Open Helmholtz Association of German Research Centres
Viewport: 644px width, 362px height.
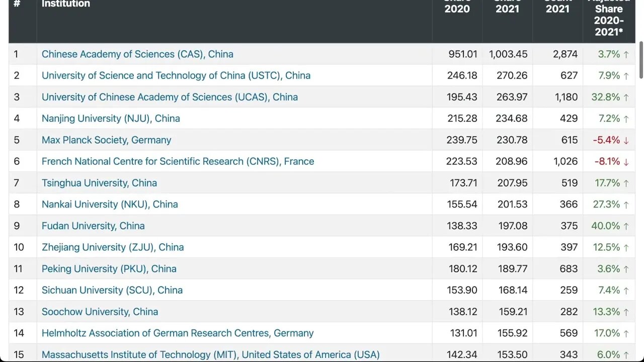pos(178,333)
